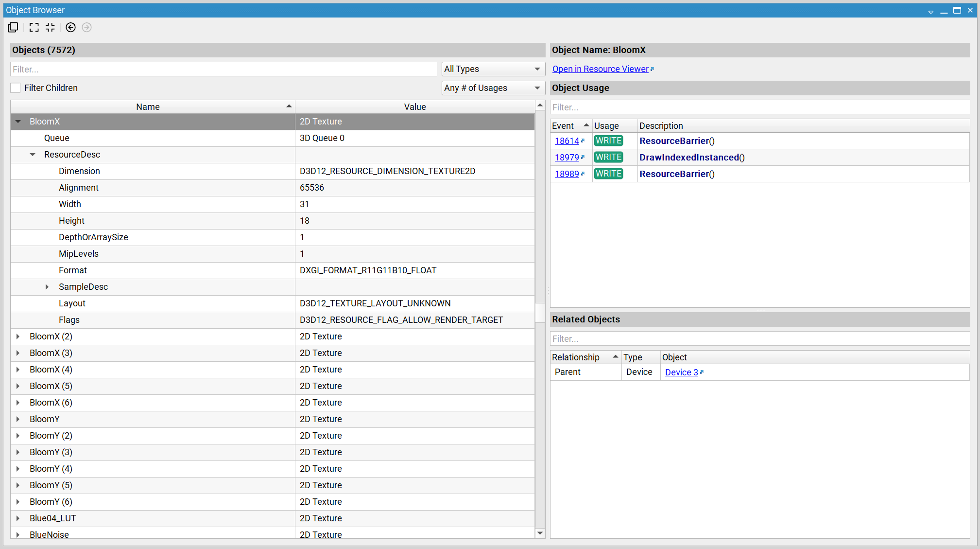Open in Resource Viewer link
This screenshot has height=549, width=980.
[x=600, y=69]
